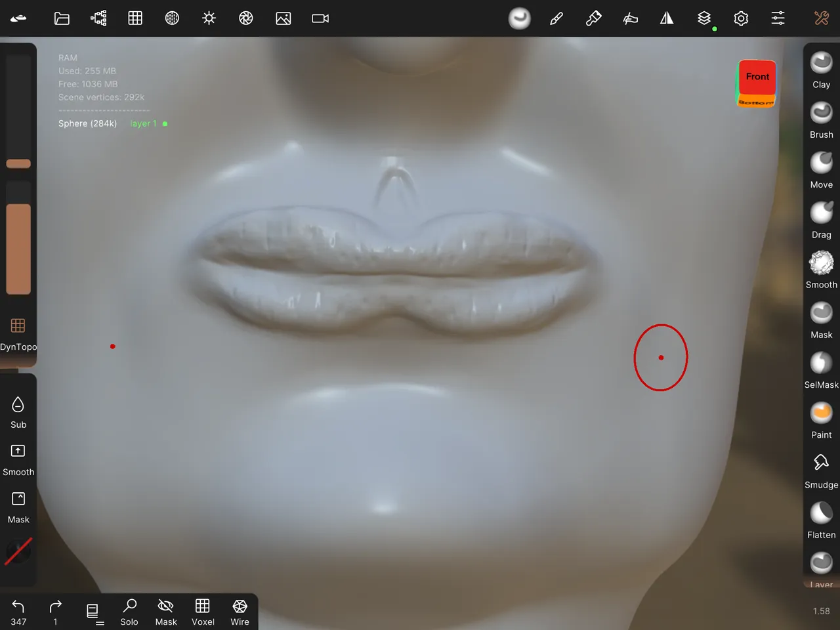
Task: Open the Stroke pencil menu
Action: click(x=556, y=18)
